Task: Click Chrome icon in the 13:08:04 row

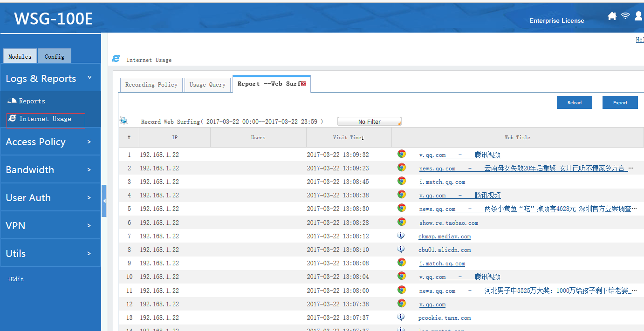Action: tap(401, 276)
